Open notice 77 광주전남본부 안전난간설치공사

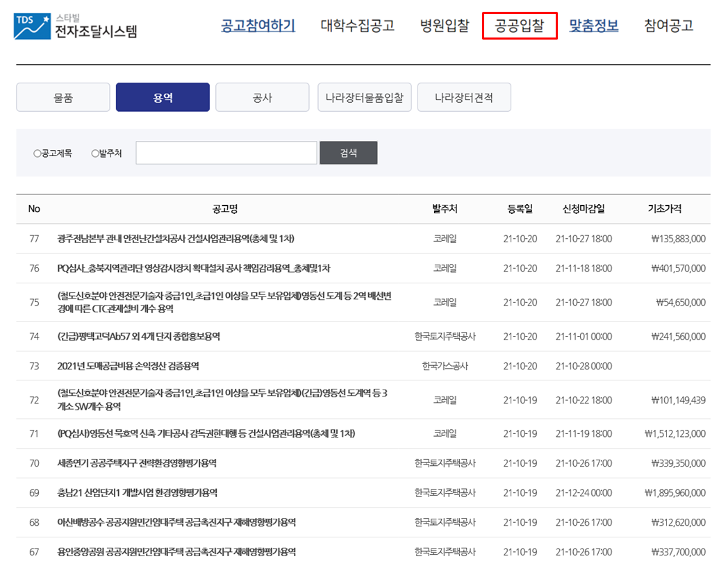click(176, 239)
